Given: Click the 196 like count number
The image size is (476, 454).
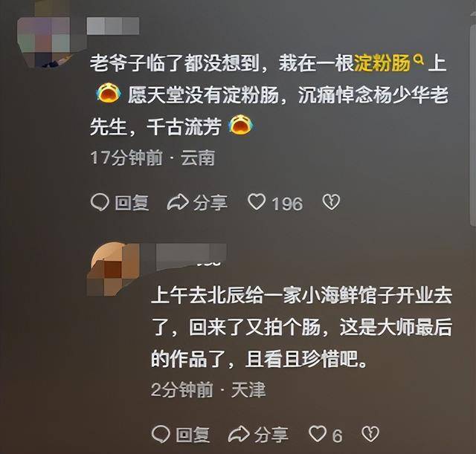Looking at the screenshot, I should click(287, 204).
